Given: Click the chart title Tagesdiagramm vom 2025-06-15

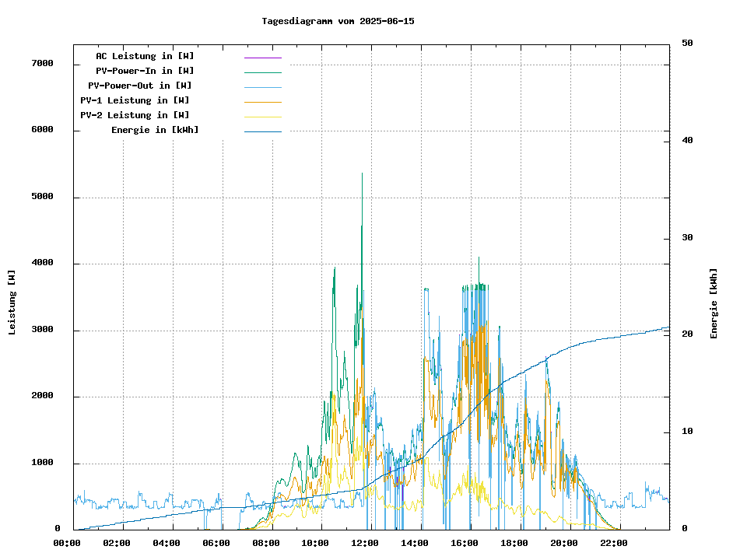Looking at the screenshot, I should (338, 21).
